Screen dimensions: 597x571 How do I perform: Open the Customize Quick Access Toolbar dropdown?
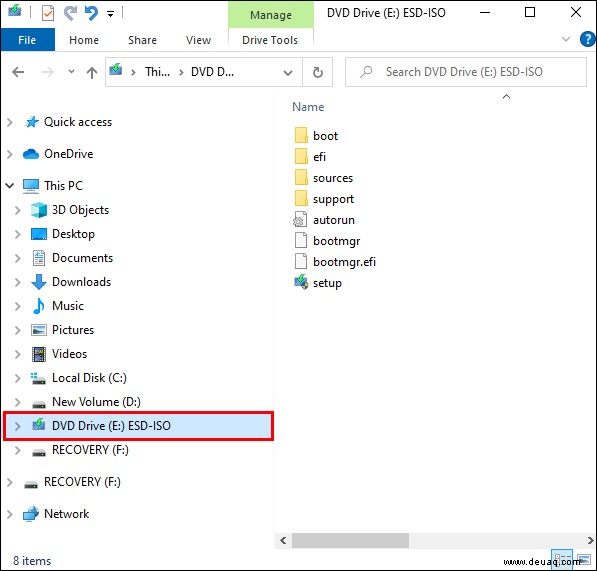coord(110,14)
